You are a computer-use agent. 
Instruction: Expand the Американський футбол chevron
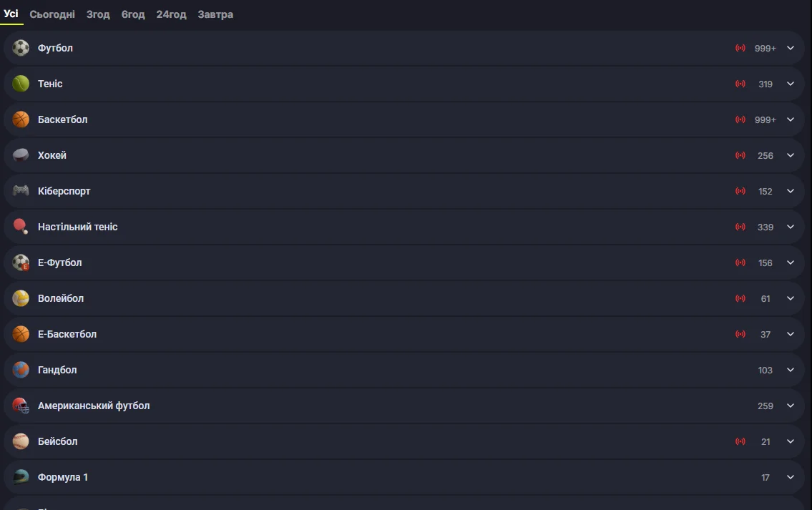tap(791, 406)
